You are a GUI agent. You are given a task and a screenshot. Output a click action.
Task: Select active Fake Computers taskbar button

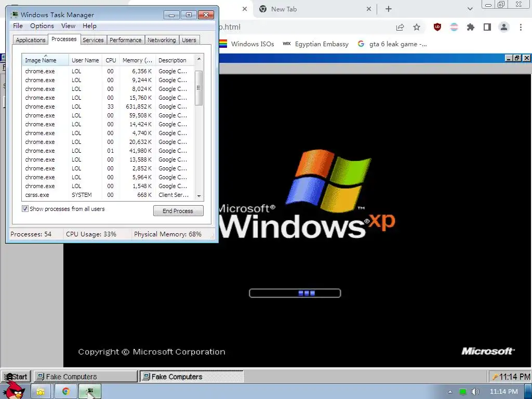192,377
